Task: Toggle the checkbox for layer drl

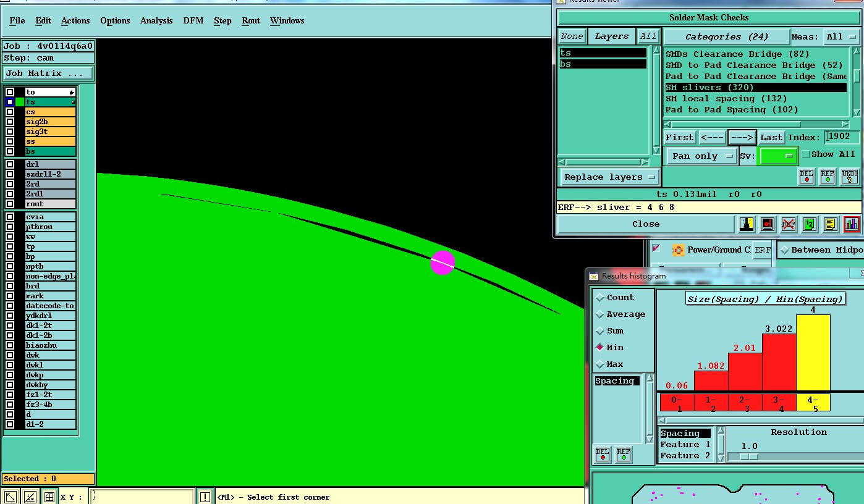Action: point(10,164)
